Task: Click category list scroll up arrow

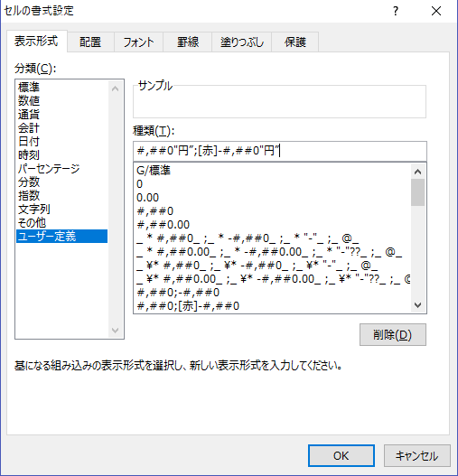Action: [115, 89]
